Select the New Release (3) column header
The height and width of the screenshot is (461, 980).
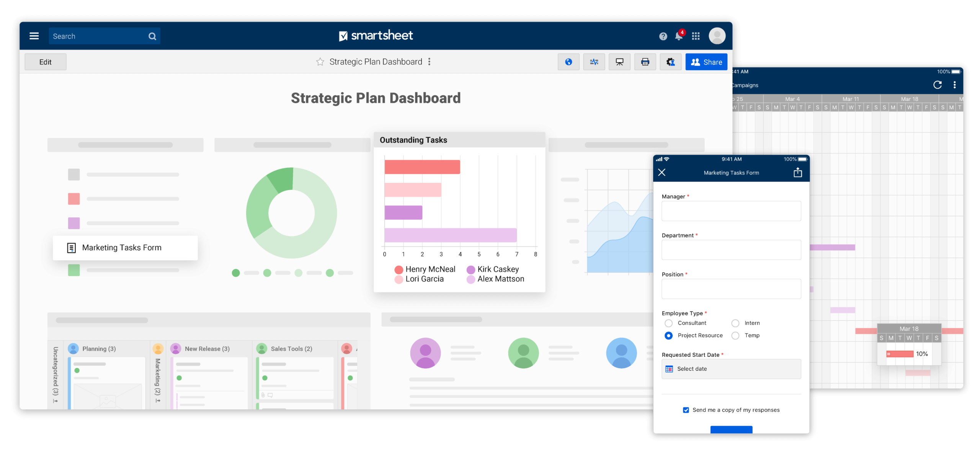tap(207, 349)
